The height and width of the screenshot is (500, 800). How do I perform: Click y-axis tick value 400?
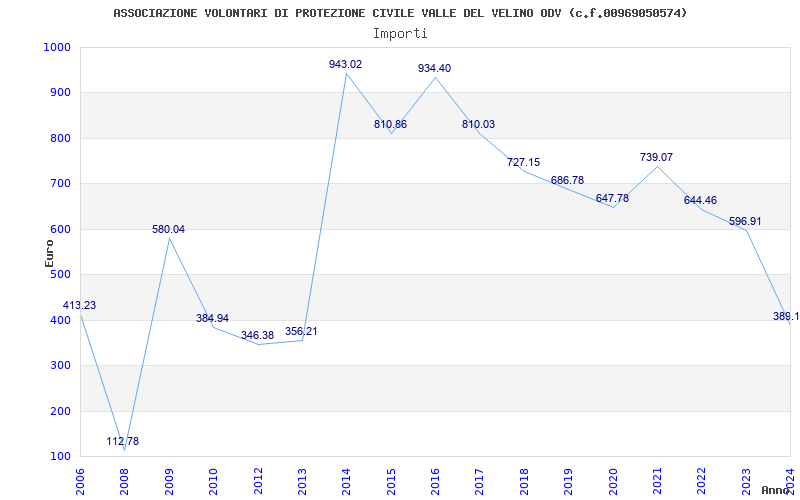[x=60, y=320]
